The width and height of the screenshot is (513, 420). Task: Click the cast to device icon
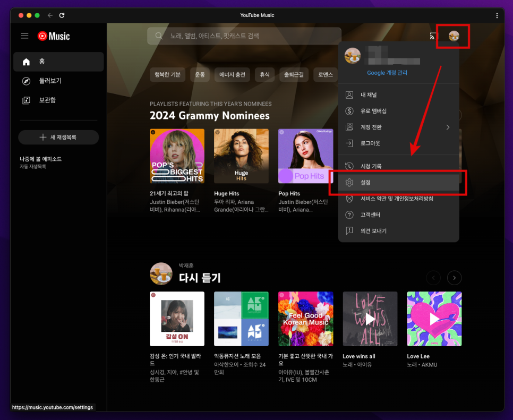434,36
